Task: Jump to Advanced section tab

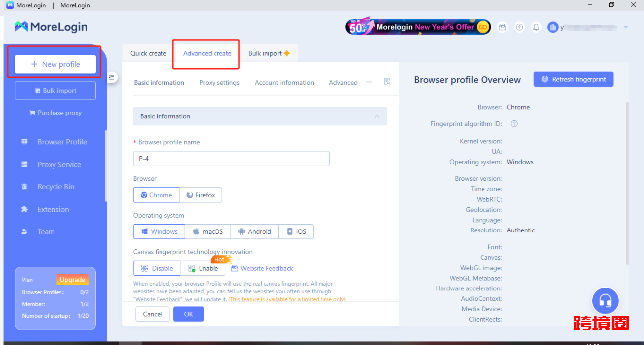Action: pyautogui.click(x=343, y=83)
